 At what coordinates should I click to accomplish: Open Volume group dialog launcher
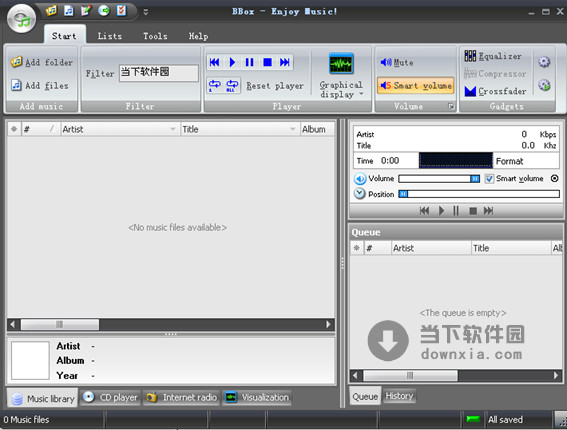click(451, 106)
